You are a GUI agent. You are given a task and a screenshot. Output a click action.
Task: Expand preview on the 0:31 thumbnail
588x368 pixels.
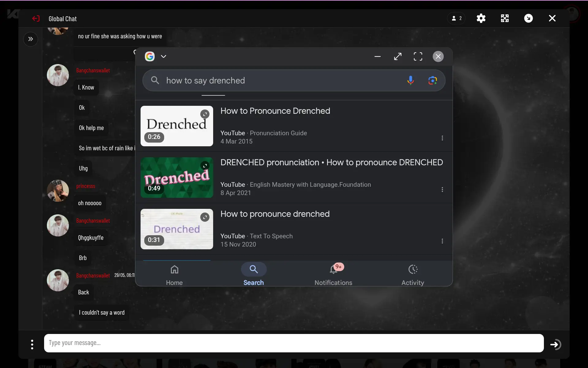pyautogui.click(x=205, y=217)
